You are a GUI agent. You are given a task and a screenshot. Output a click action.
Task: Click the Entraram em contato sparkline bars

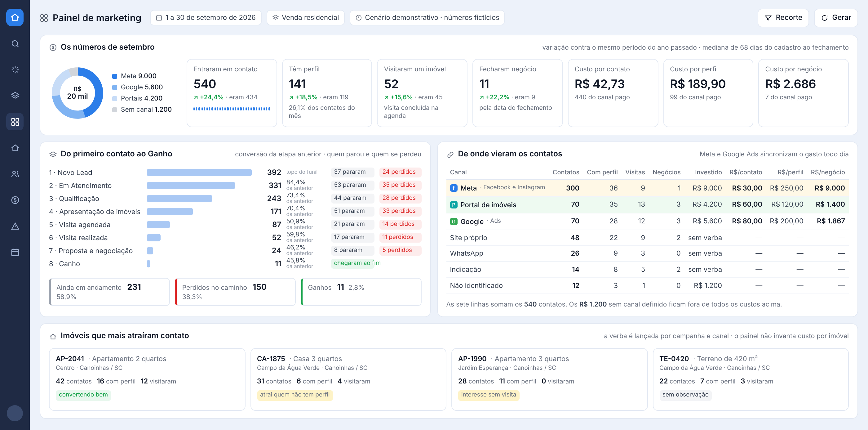(x=232, y=109)
